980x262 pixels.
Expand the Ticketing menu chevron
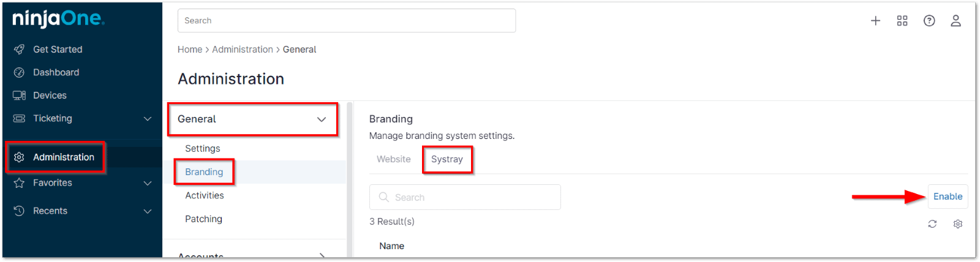pos(148,119)
